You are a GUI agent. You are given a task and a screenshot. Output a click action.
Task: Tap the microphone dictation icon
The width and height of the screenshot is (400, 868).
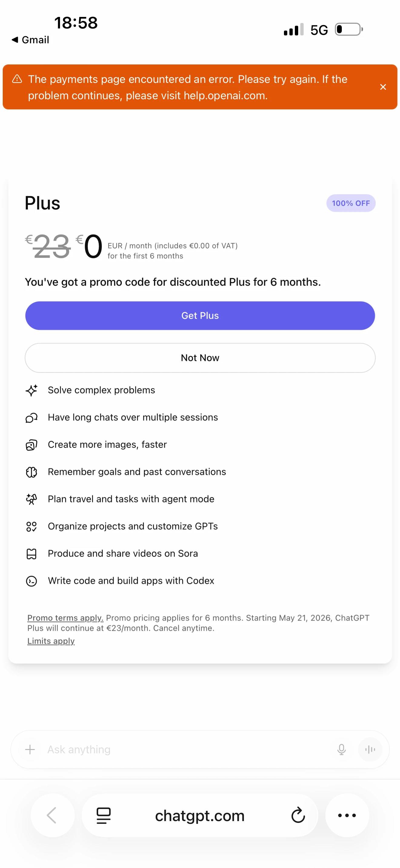tap(341, 749)
